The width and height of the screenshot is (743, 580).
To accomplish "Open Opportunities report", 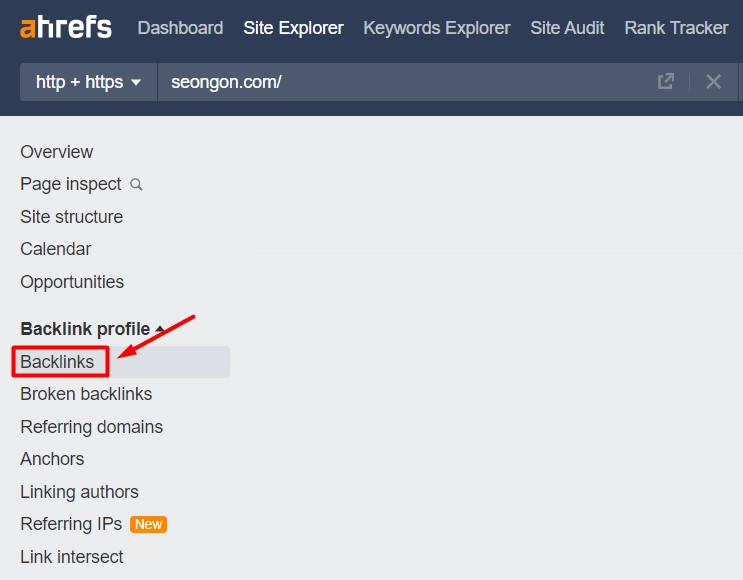I will [72, 282].
